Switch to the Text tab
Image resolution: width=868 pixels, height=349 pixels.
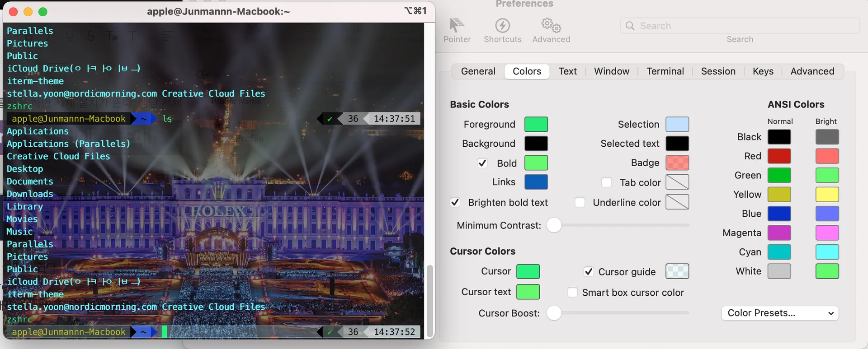tap(567, 71)
